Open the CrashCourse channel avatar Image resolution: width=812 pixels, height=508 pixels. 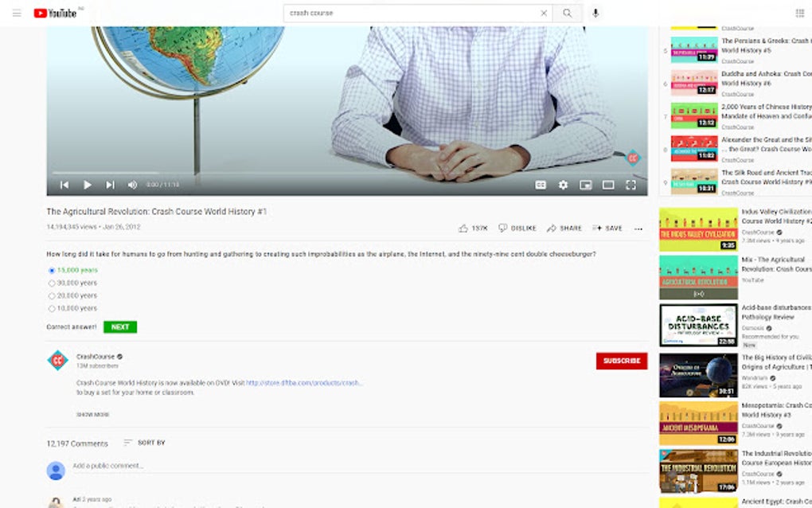click(x=57, y=360)
